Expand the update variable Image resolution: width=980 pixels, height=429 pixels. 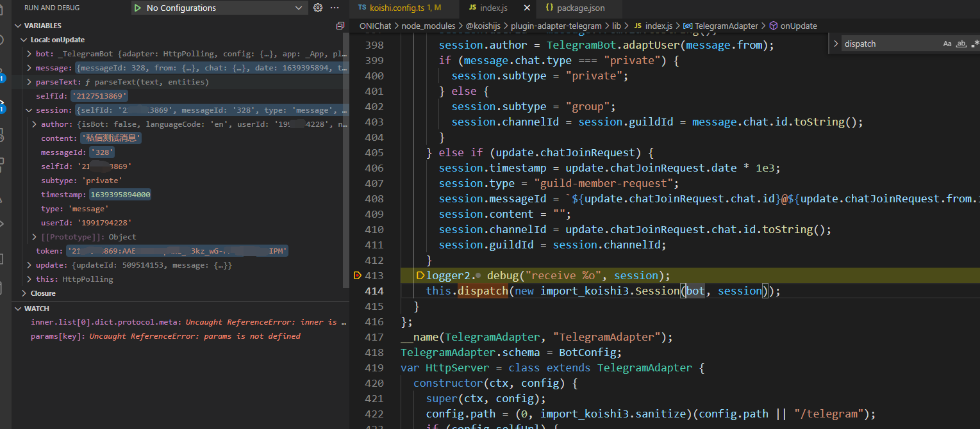click(x=29, y=265)
